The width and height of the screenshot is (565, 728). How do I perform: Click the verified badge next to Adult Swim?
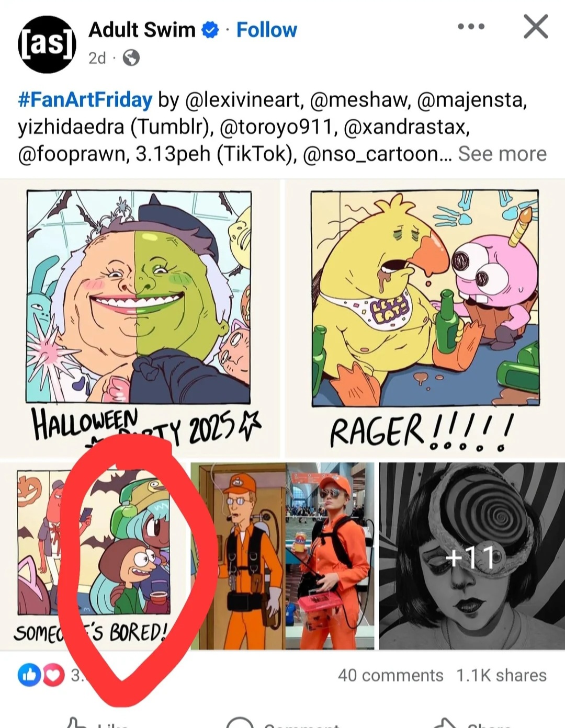211,30
